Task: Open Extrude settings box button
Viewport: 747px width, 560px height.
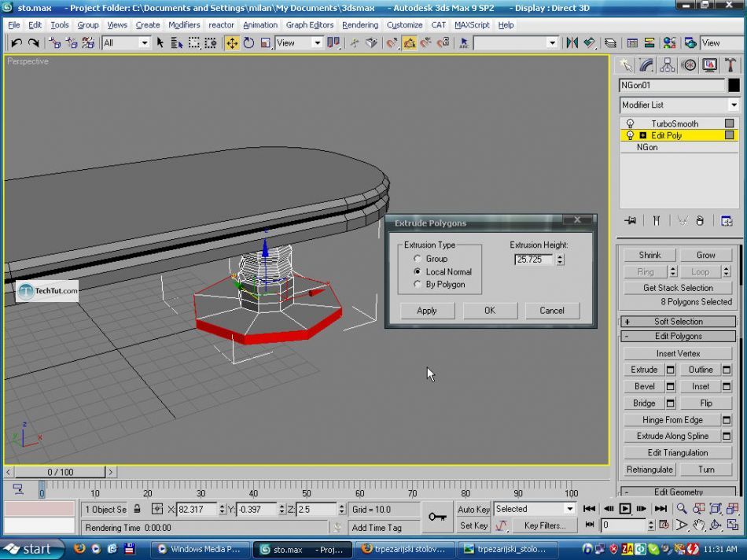Action: pyautogui.click(x=670, y=370)
